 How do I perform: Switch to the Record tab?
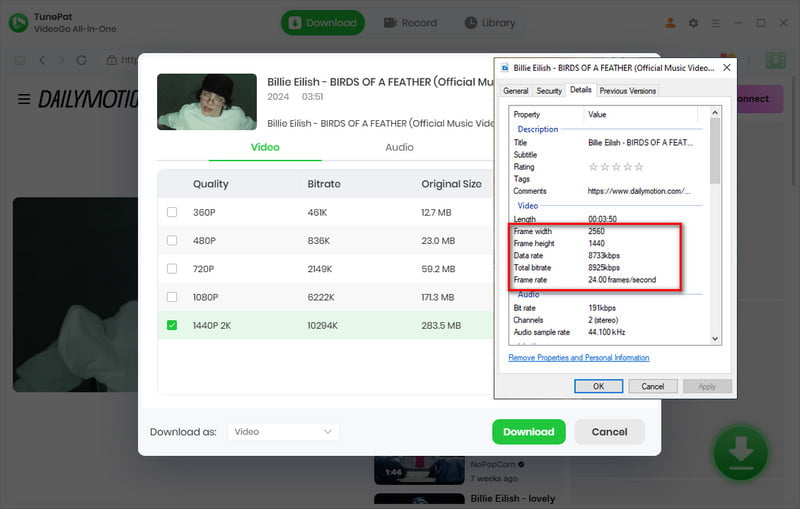pos(411,23)
